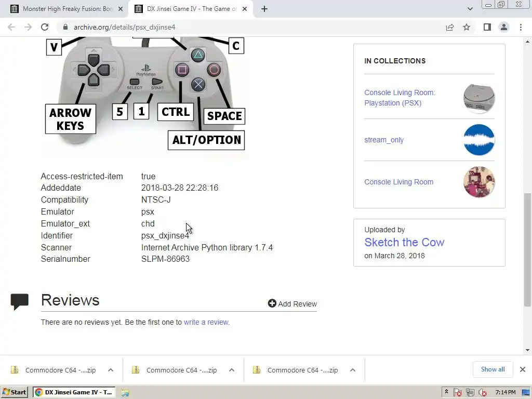
Task: Click the 7:14 PM system clock
Action: (x=505, y=392)
